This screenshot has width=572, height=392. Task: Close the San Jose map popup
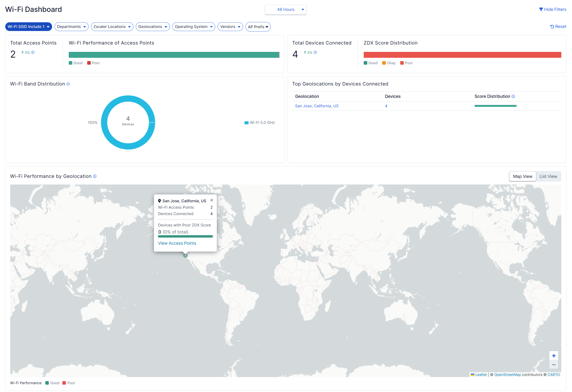coord(212,200)
